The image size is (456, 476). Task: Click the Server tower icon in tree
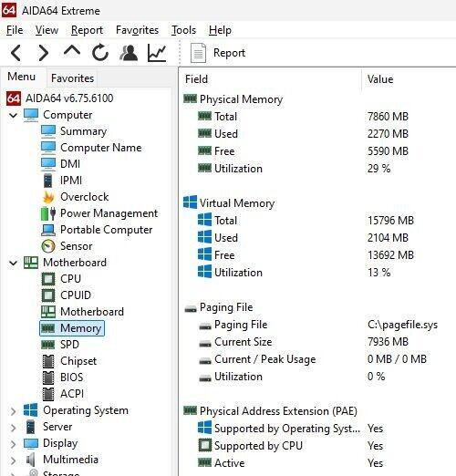click(x=31, y=427)
